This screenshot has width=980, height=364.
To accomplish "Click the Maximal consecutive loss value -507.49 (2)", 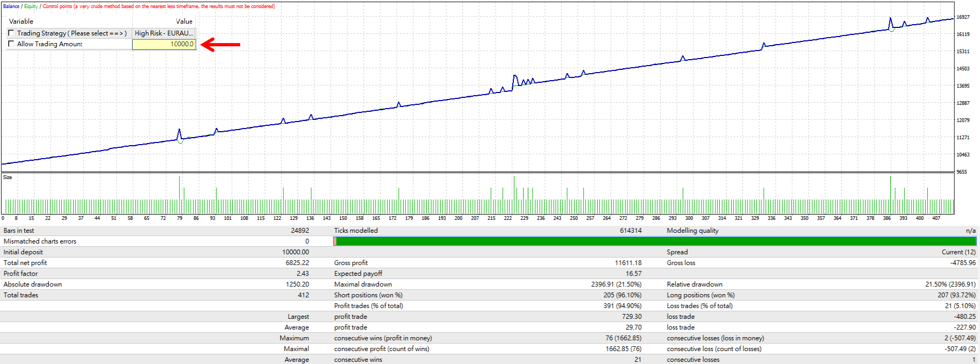I will coord(960,349).
